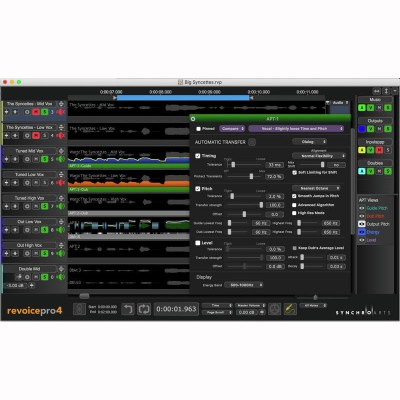Toggle loop playback in the transport bar
Image resolution: width=400 pixels, height=400 pixels.
click(x=144, y=309)
